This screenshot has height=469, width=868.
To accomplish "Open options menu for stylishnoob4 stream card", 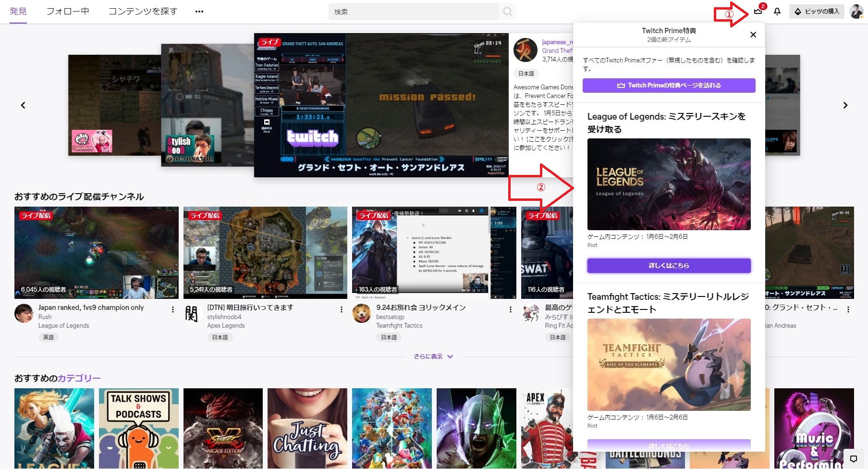I will click(342, 309).
